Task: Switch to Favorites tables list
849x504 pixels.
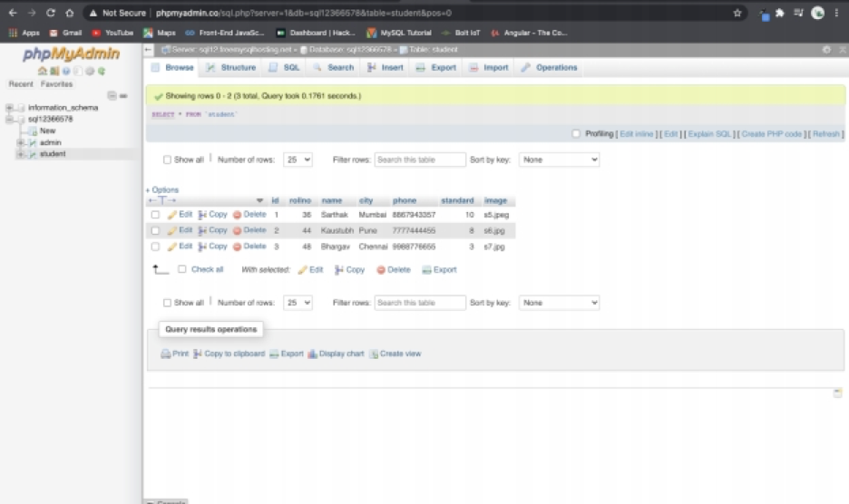Action: click(56, 84)
